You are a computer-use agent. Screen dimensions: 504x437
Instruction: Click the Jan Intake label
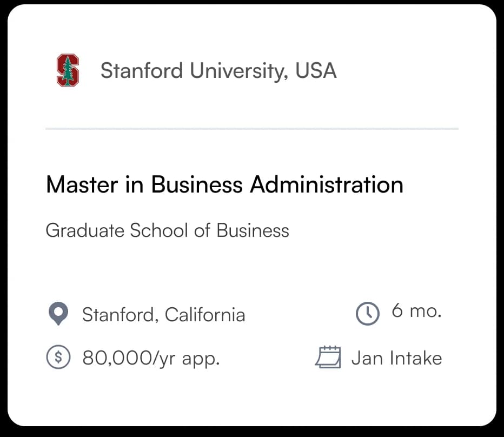(x=396, y=358)
